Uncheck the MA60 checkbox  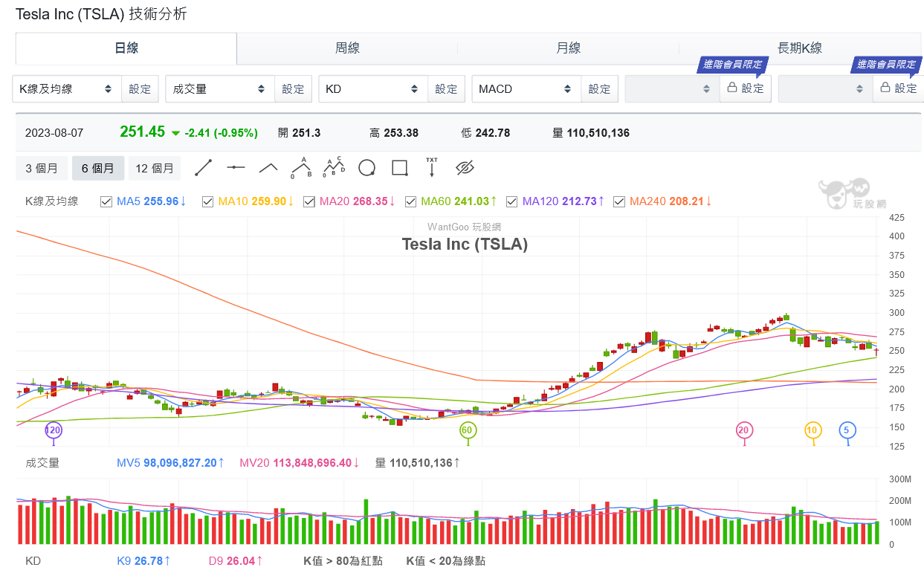pos(410,201)
